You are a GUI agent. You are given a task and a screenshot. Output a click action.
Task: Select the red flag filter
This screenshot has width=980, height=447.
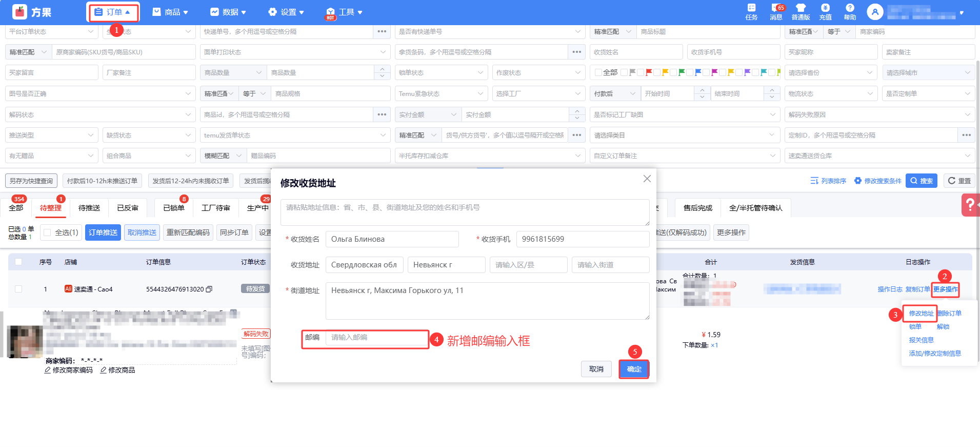[x=649, y=72]
